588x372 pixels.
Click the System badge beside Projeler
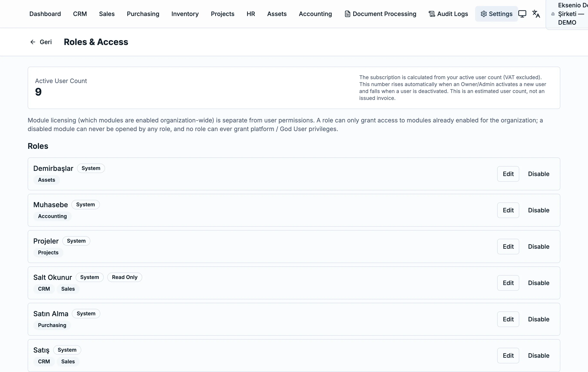pos(76,241)
